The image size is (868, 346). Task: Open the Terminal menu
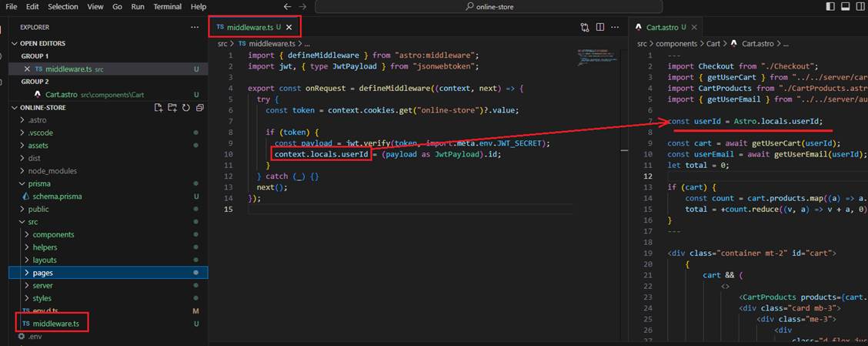[x=167, y=7]
